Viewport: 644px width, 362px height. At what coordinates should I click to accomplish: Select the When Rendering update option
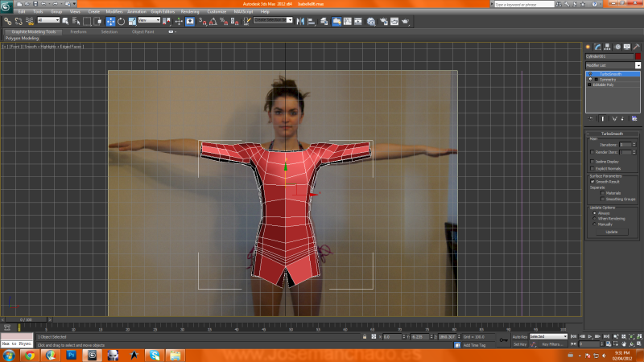[x=594, y=218]
